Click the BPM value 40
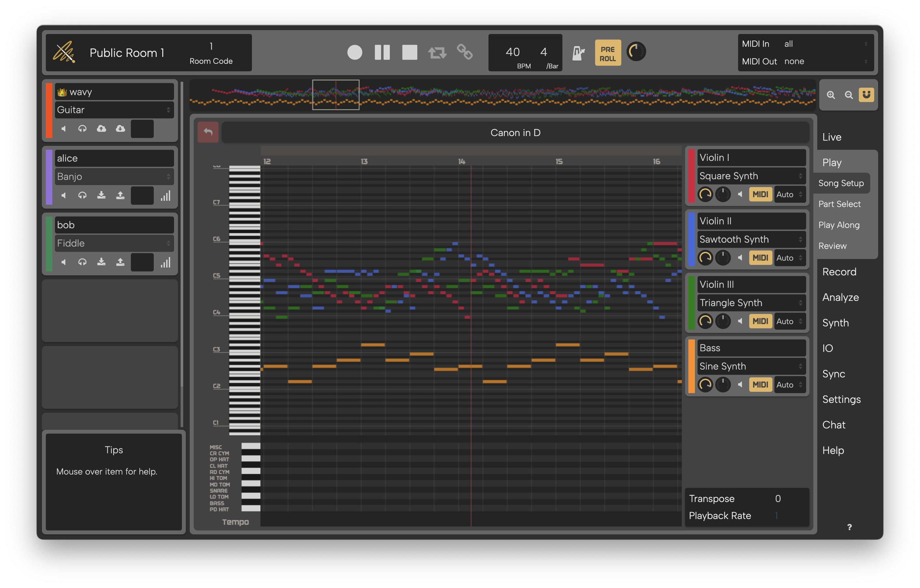 tap(512, 52)
